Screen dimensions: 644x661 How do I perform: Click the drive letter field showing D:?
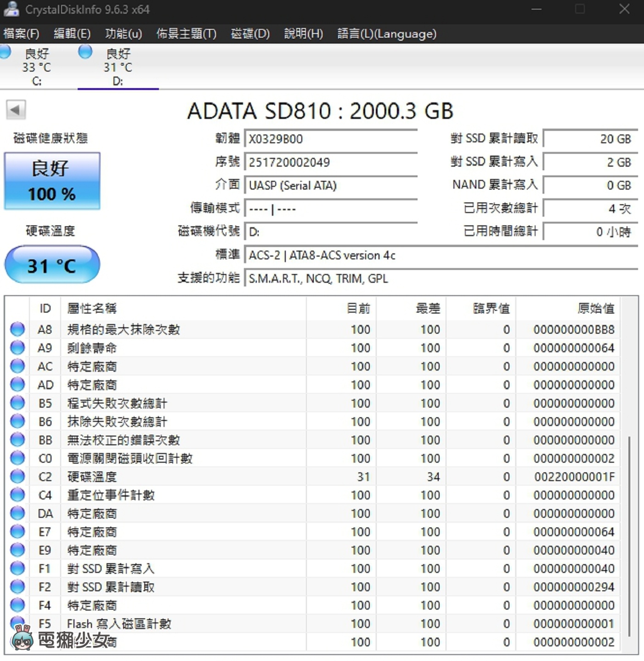coord(331,232)
